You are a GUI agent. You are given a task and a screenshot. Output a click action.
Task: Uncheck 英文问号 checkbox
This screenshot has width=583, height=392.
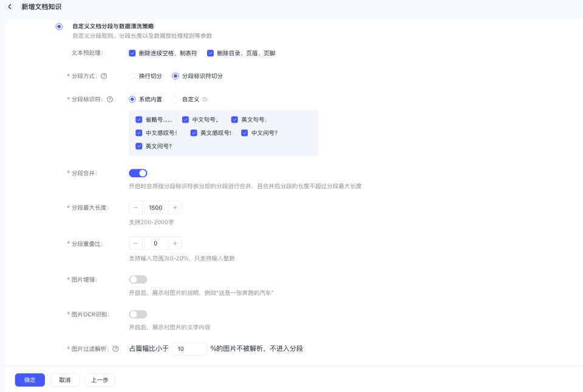coord(138,146)
